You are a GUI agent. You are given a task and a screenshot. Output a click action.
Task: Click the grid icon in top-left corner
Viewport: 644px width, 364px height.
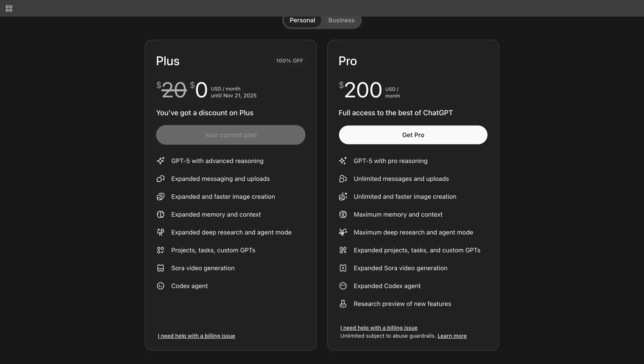(x=9, y=8)
